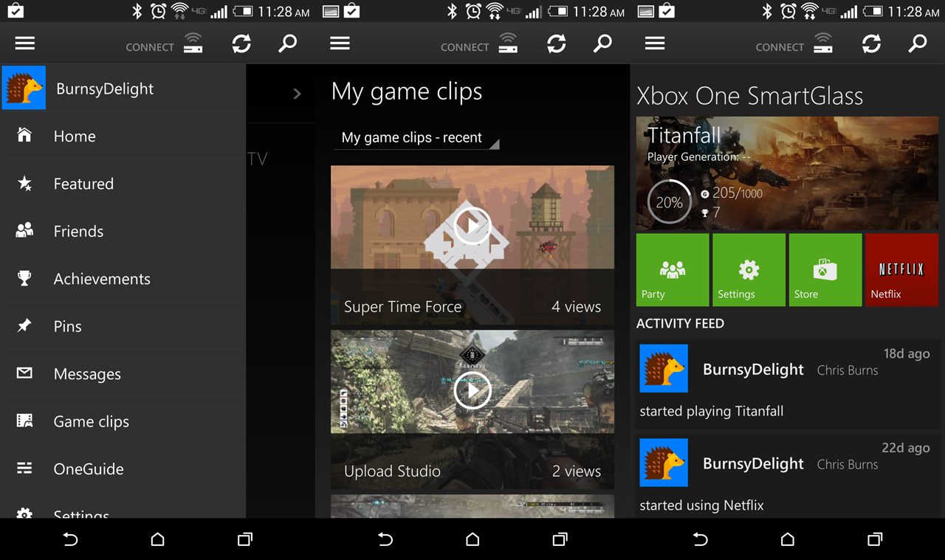This screenshot has height=560, width=945.
Task: Select the Achievements trophy icon in sidebar
Action: (x=24, y=279)
